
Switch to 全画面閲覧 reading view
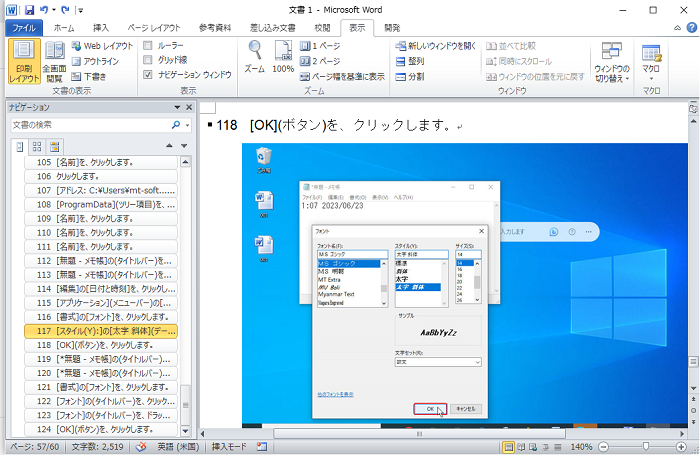point(54,61)
